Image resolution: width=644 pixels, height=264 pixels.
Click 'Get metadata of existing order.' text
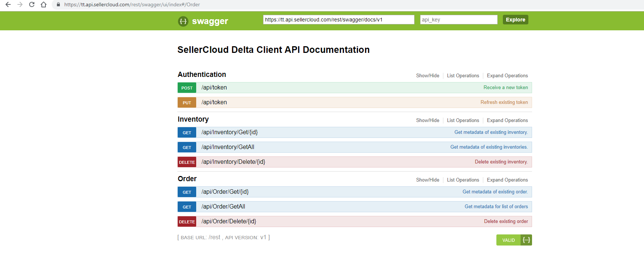[x=495, y=192]
